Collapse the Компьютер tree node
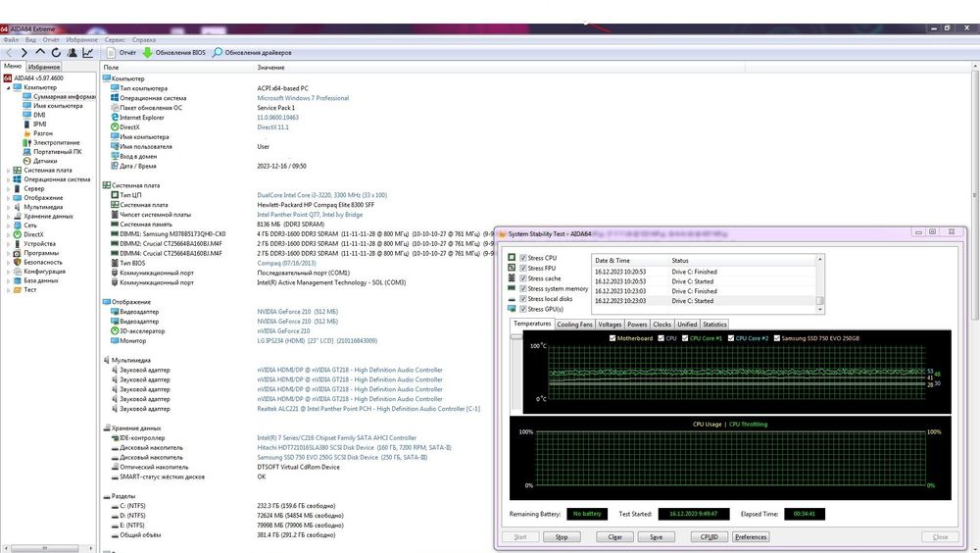Image resolution: width=980 pixels, height=553 pixels. pos(8,87)
